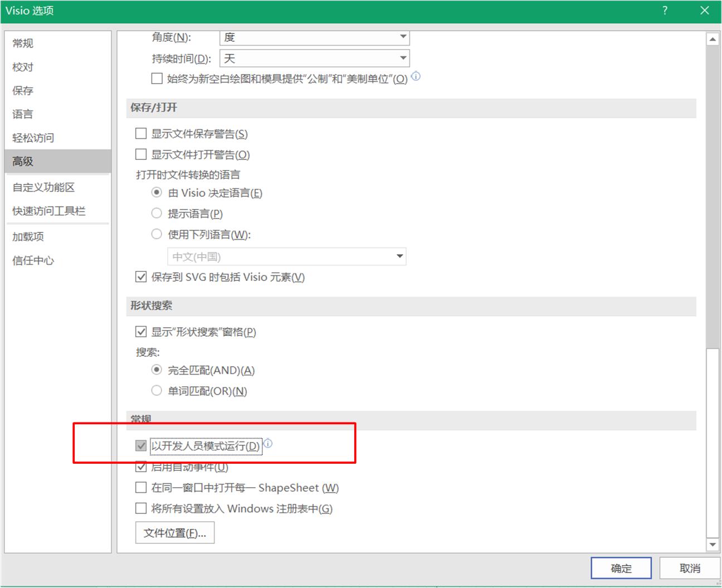Open the 常规 options category
The height and width of the screenshot is (588, 722).
tap(58, 43)
